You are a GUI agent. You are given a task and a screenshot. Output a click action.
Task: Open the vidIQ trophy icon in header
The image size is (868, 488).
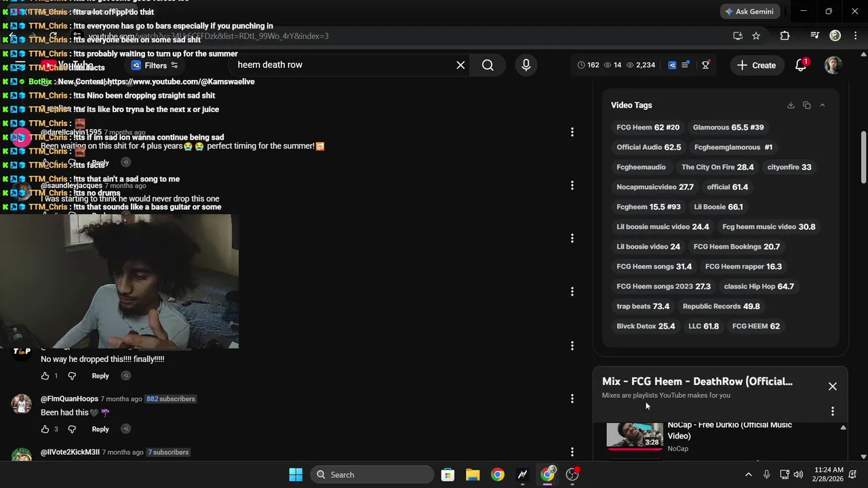pos(706,65)
